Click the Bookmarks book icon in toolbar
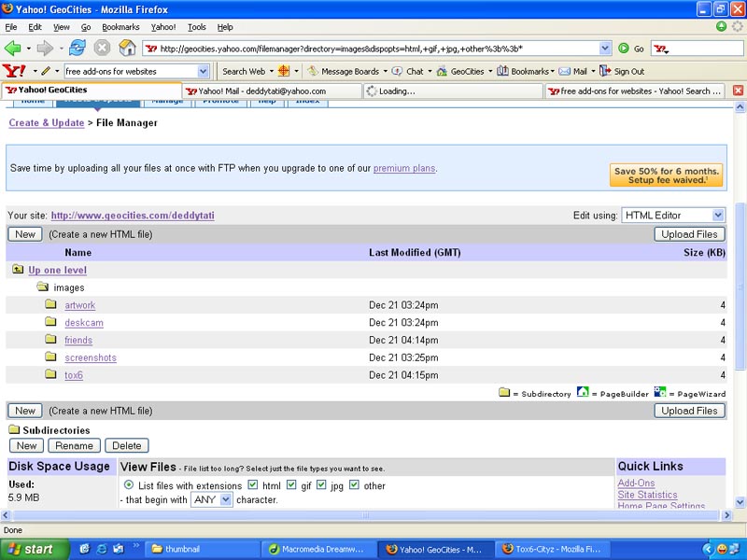This screenshot has width=747, height=560. click(x=502, y=71)
